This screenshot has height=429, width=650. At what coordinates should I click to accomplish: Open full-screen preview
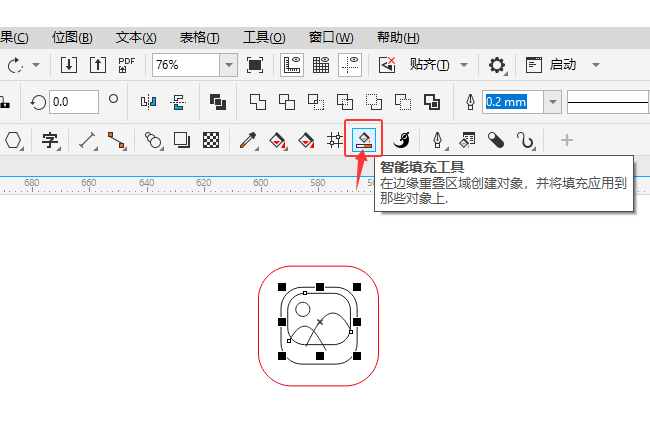[x=255, y=65]
